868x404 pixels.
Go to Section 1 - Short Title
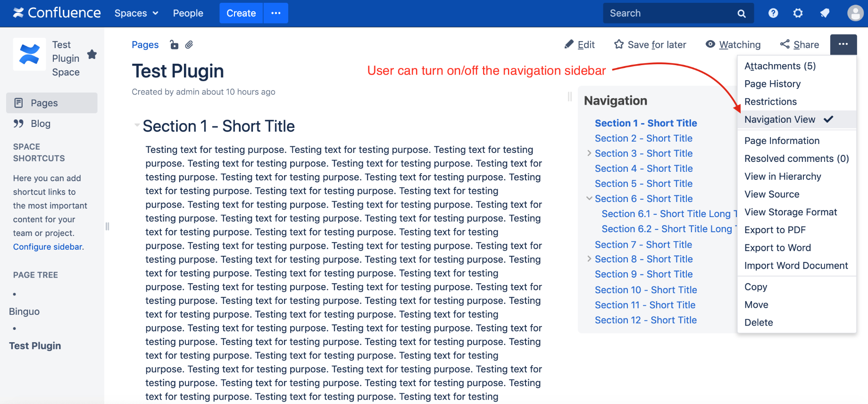[646, 123]
